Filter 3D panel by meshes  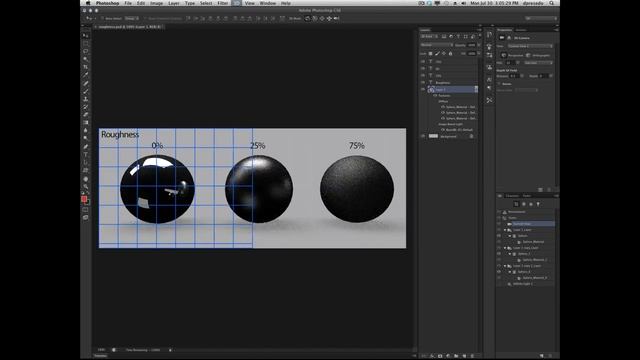click(524, 204)
